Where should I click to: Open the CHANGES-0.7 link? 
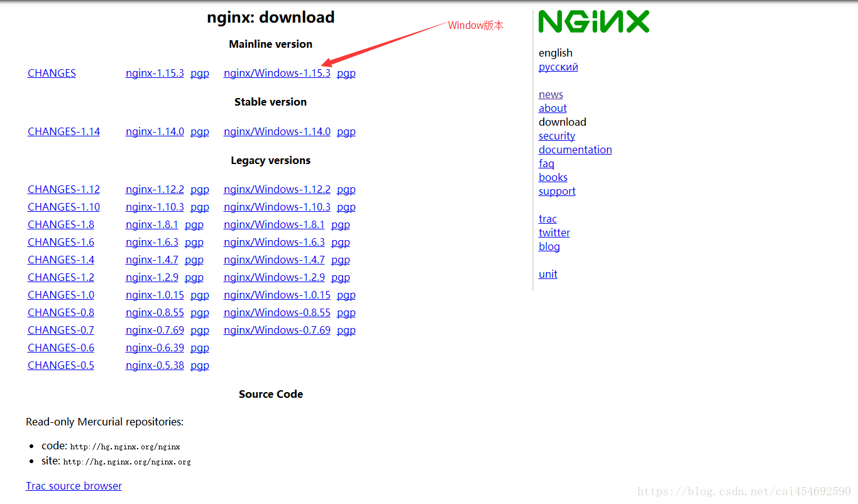(x=61, y=330)
